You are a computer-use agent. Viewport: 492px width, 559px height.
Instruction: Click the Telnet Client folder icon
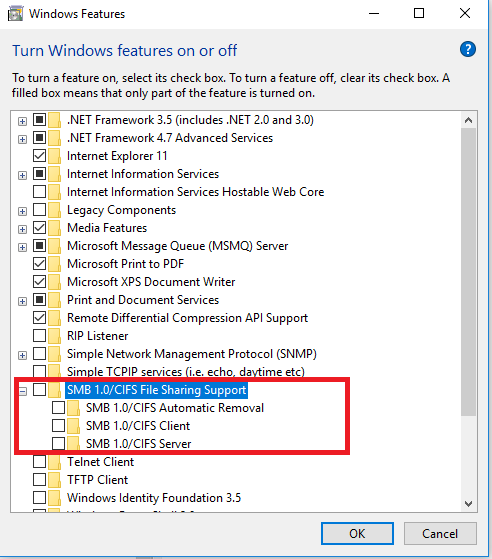[55, 462]
